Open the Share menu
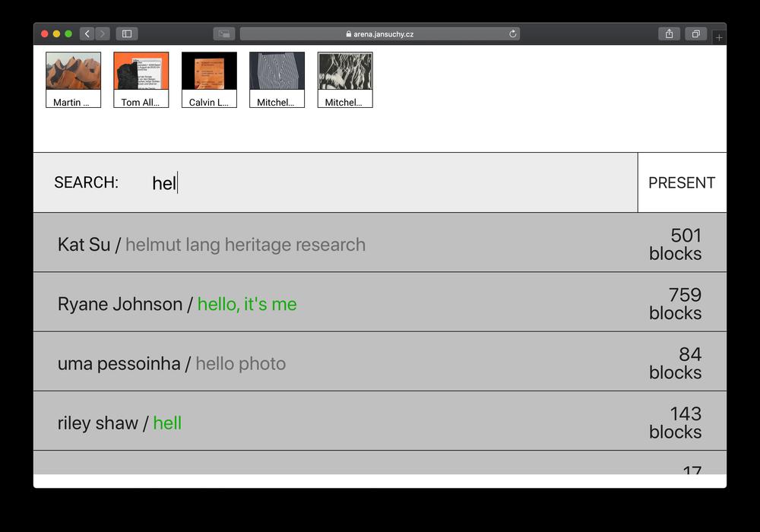 [x=669, y=33]
